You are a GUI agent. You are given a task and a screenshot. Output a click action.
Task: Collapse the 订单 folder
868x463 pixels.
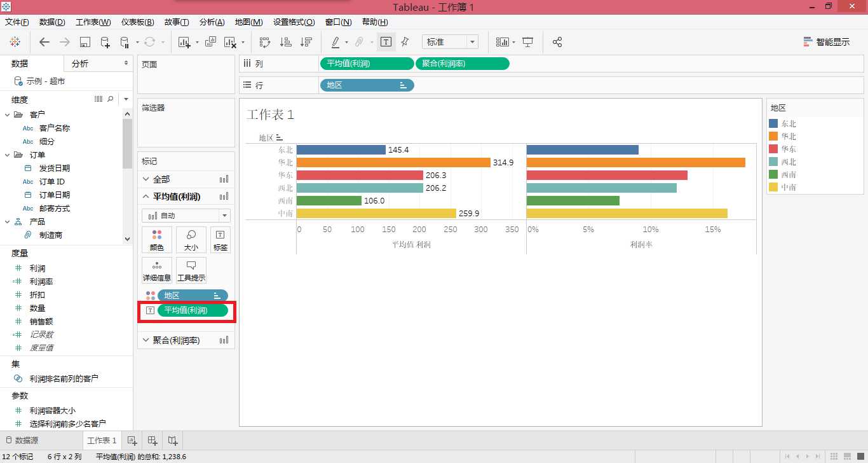pos(8,155)
